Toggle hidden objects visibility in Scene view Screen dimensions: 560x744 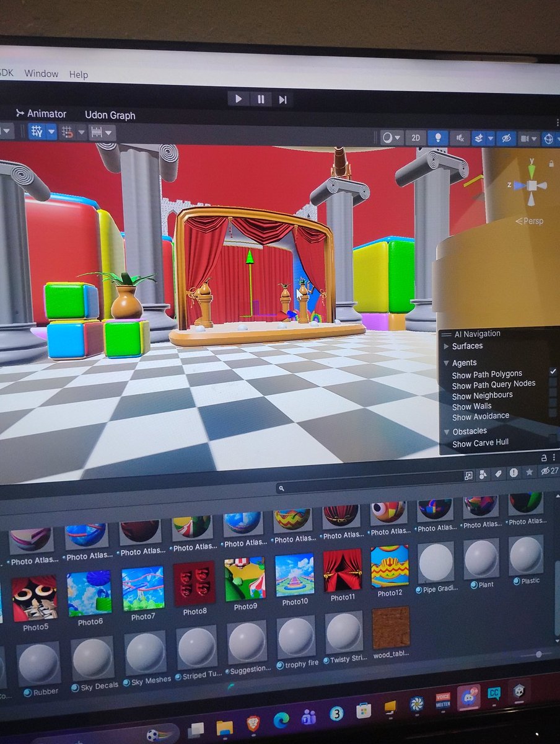[505, 139]
